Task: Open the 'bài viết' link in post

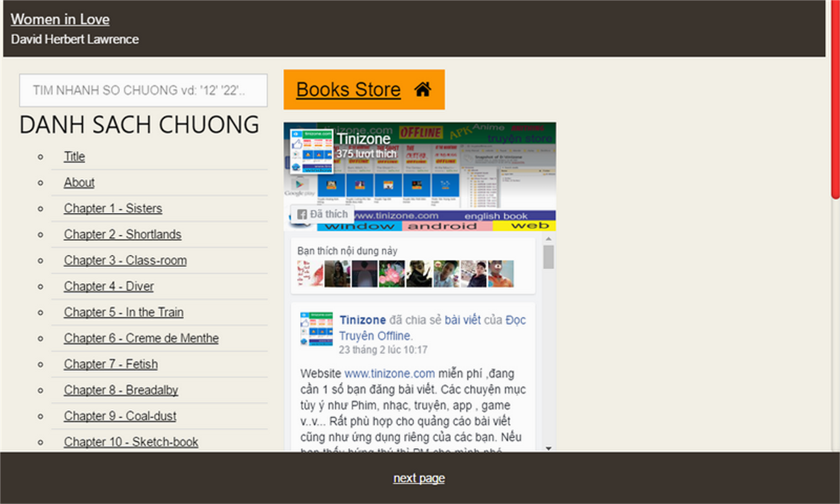Action: coord(462,320)
